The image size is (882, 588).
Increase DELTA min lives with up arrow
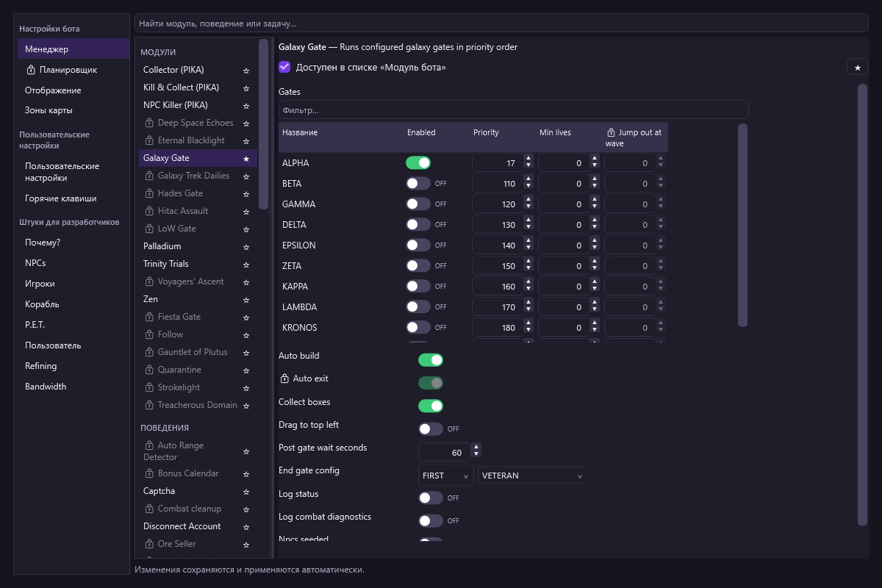(x=595, y=220)
